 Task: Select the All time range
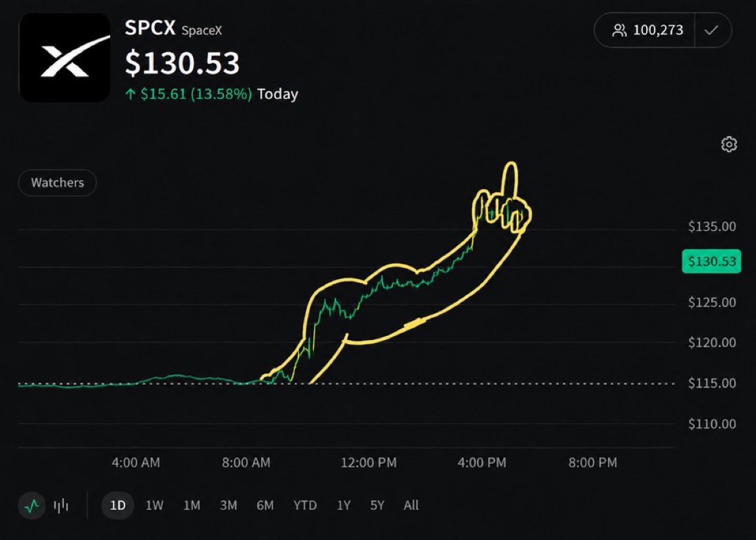pyautogui.click(x=411, y=505)
